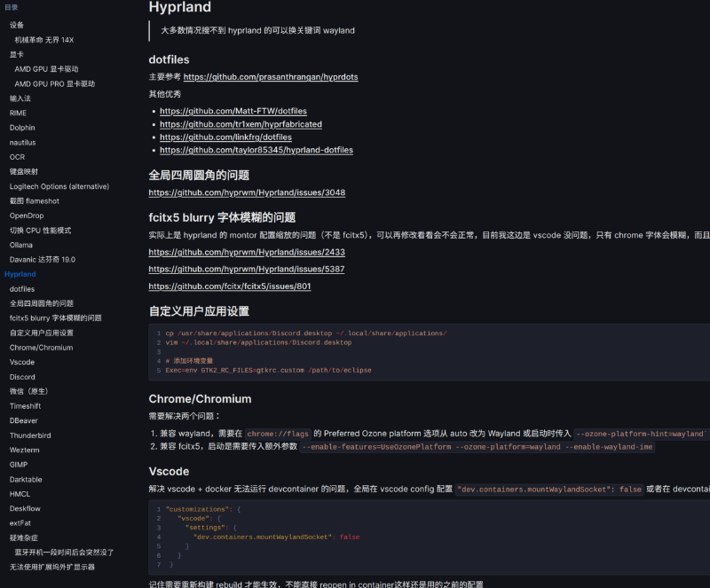Go to Discord in the table of contents

point(22,377)
